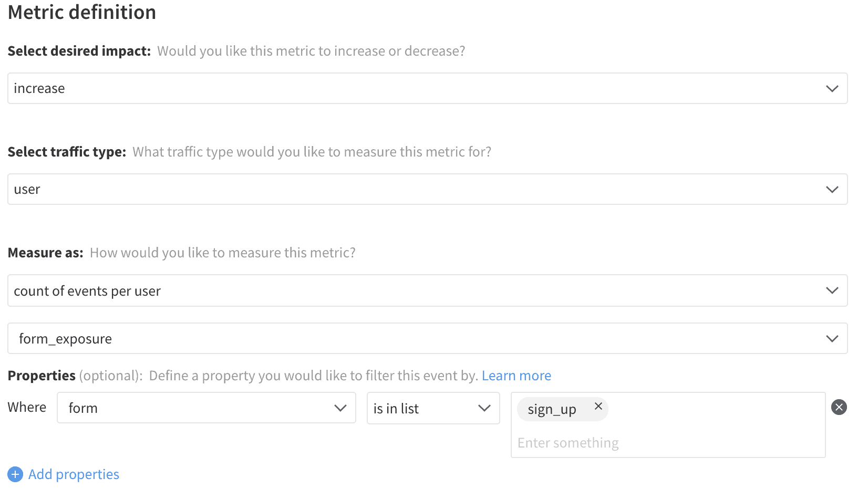Image resolution: width=868 pixels, height=499 pixels.
Task: Click the blue plus icon beside Add properties
Action: (15, 474)
